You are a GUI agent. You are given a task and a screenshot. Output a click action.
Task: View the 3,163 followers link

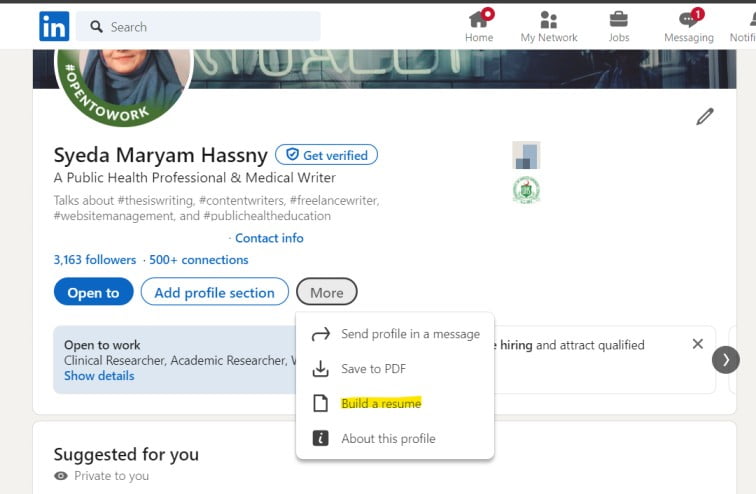coord(95,260)
